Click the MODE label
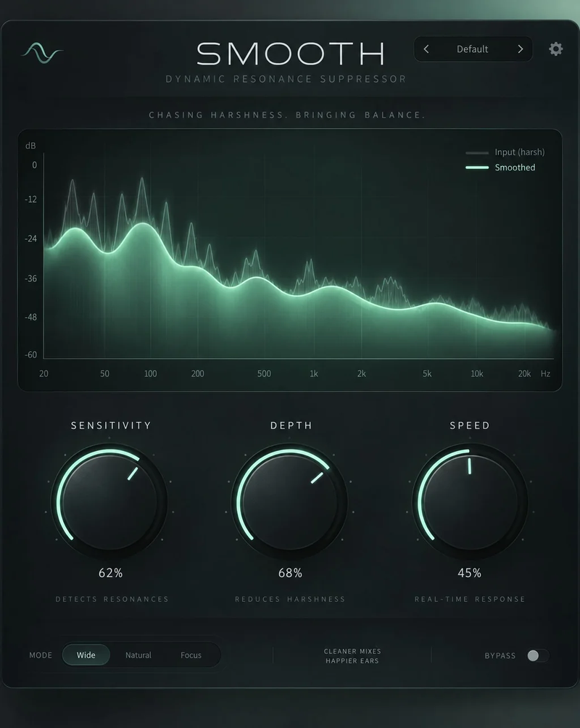Screen dimensions: 580x728 pos(41,655)
